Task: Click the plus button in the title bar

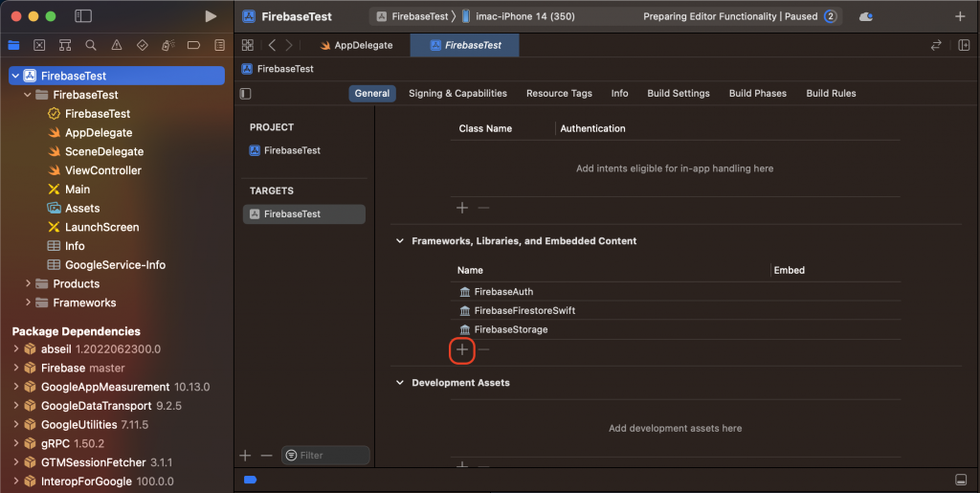Action: pos(960,17)
